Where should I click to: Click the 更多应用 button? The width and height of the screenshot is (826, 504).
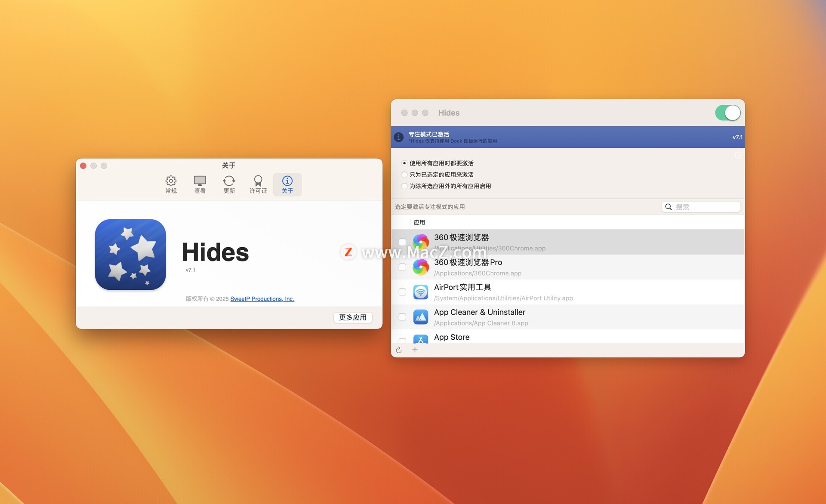353,317
